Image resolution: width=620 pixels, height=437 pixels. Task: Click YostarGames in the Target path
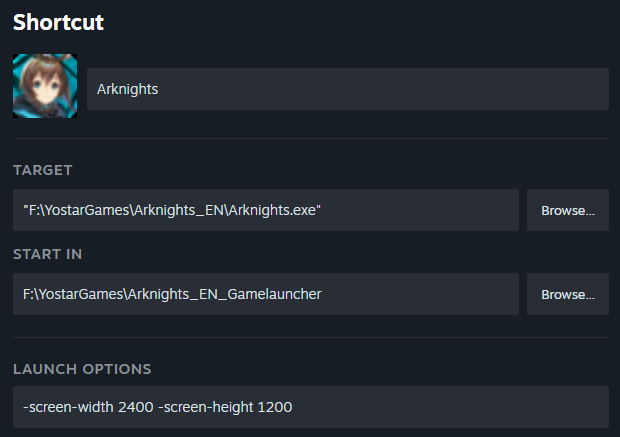87,210
